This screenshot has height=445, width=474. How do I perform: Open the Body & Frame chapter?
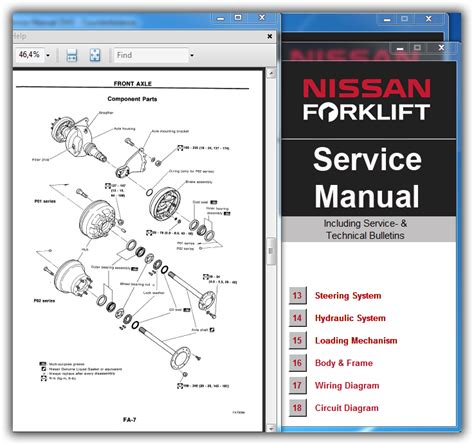click(344, 363)
